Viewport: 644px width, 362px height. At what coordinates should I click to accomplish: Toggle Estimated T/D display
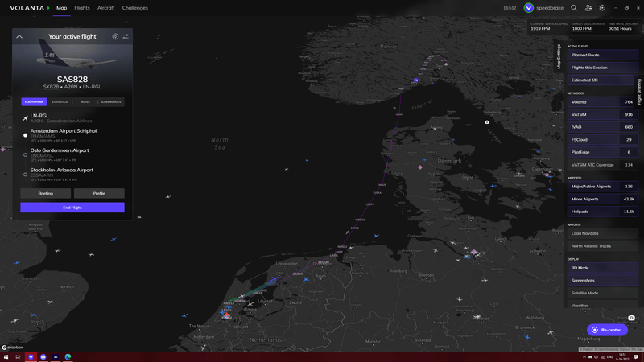tap(601, 80)
